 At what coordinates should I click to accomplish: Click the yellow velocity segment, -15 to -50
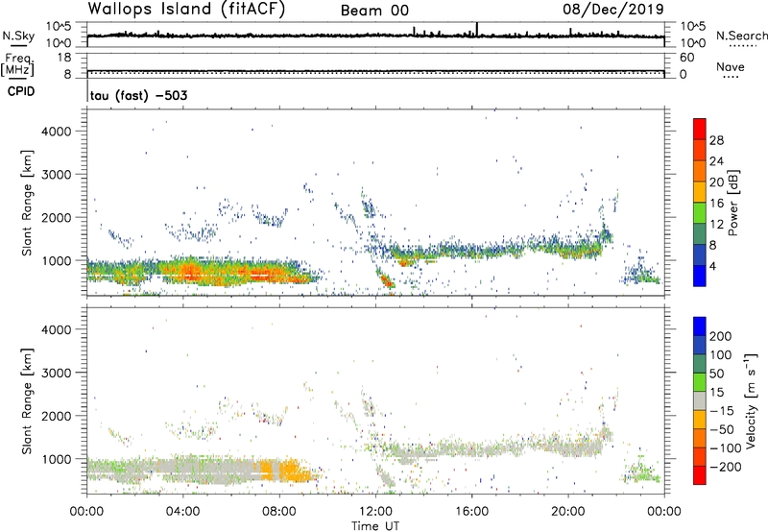(700, 420)
